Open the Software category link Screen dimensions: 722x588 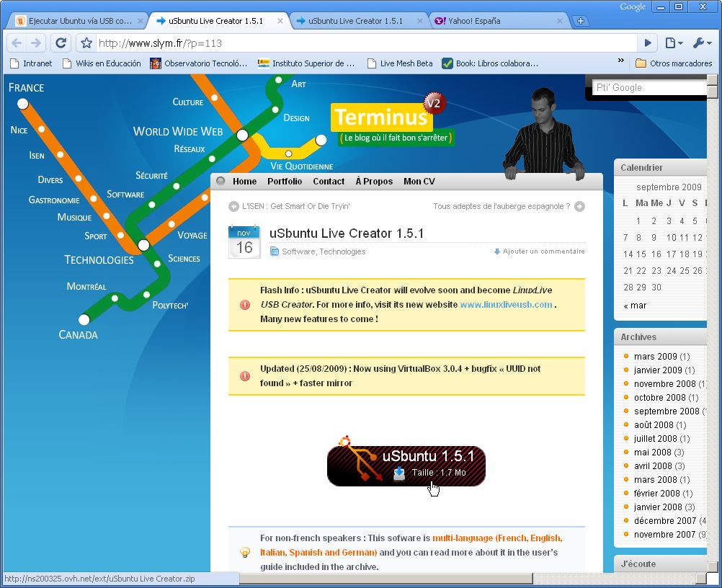point(298,251)
